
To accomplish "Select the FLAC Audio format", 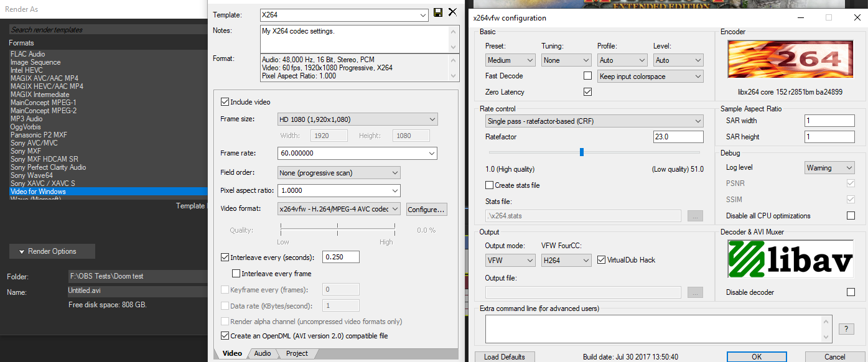I will point(108,54).
